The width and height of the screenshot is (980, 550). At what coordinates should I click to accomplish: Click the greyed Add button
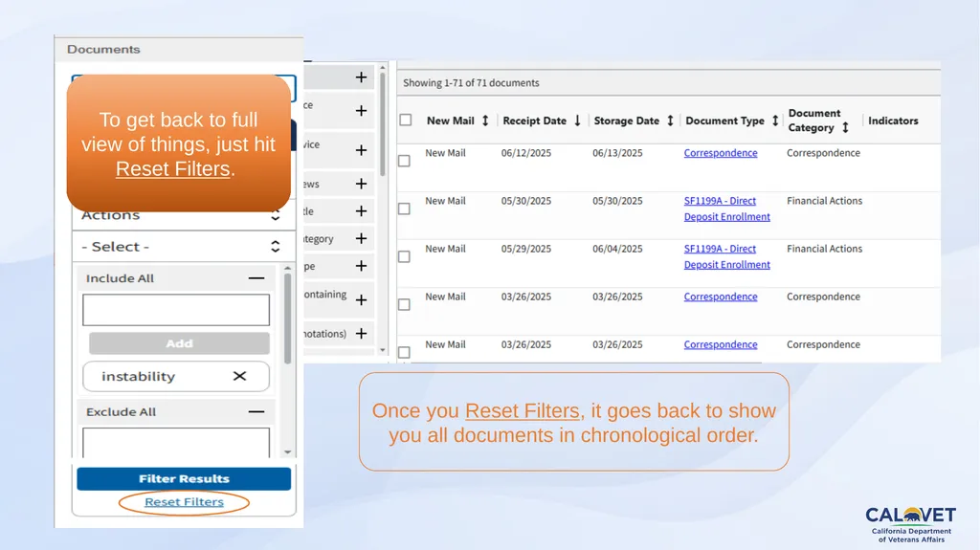179,343
